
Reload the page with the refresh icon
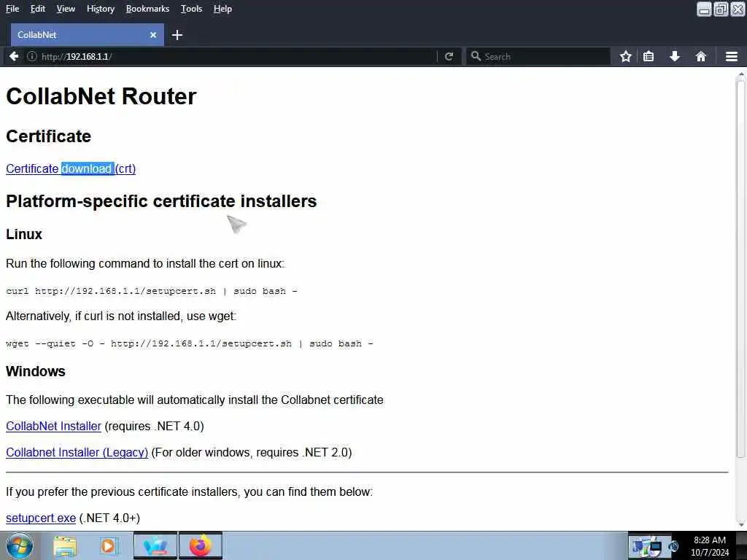coord(449,56)
